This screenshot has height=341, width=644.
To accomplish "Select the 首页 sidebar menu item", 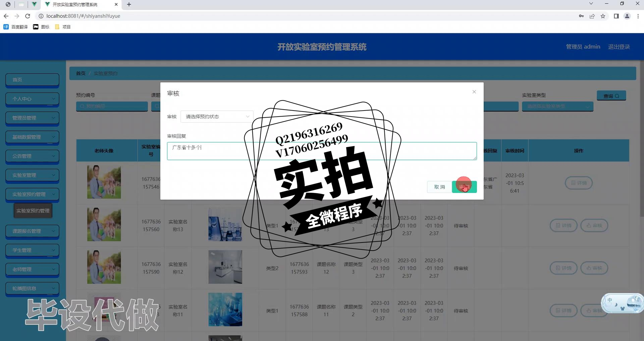I will pyautogui.click(x=32, y=80).
